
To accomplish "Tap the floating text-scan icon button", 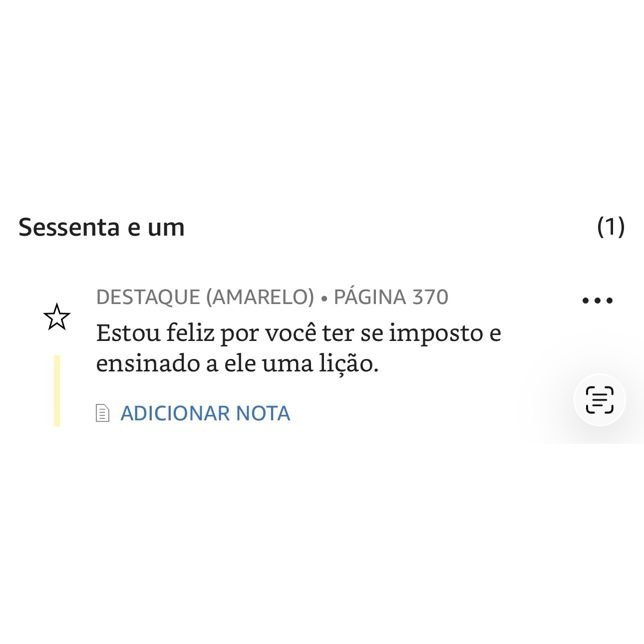I will tap(599, 400).
